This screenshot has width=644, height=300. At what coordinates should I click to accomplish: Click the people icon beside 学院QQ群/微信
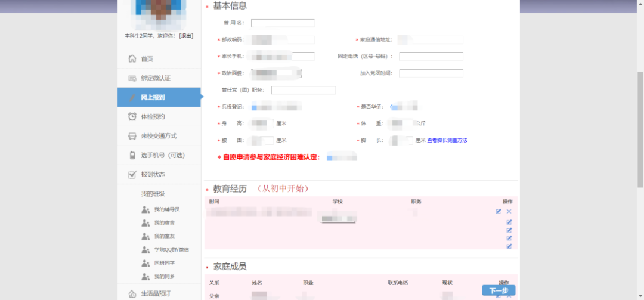(145, 249)
